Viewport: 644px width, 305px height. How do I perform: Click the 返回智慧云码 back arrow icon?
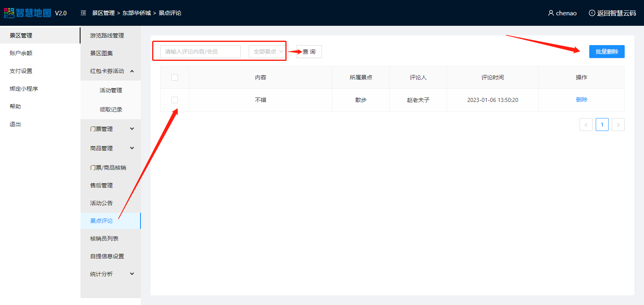[x=592, y=13]
